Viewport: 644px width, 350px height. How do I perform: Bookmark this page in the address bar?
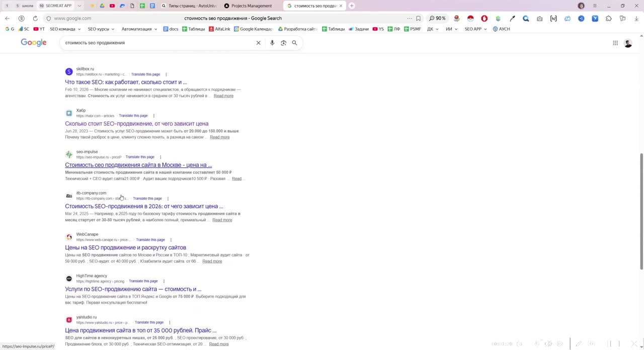[418, 18]
